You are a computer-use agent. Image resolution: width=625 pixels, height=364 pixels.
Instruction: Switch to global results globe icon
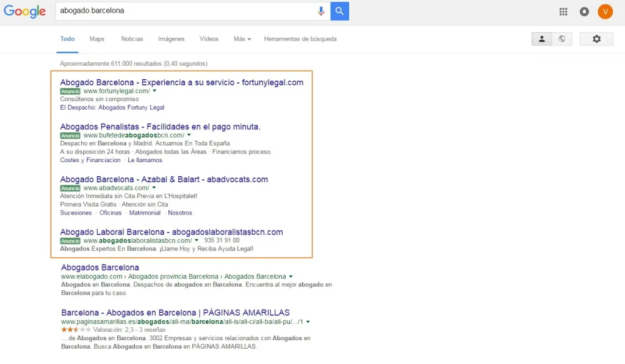(x=562, y=39)
